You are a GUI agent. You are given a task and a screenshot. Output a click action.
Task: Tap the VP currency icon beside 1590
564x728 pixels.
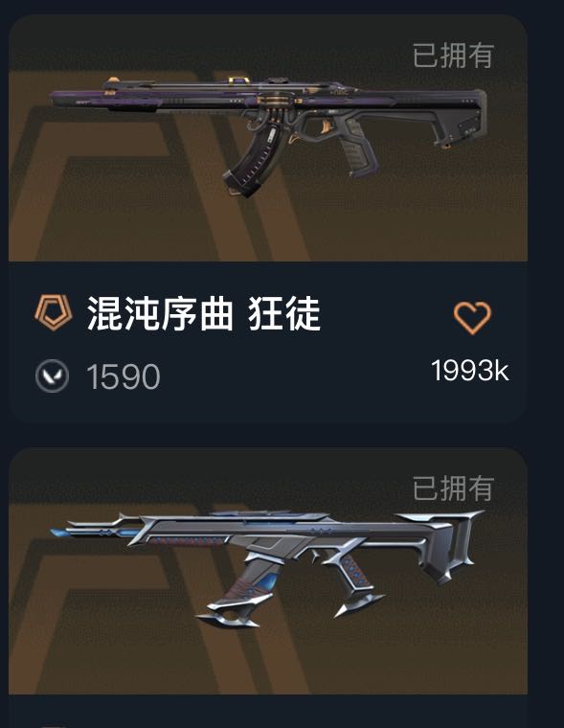(52, 376)
